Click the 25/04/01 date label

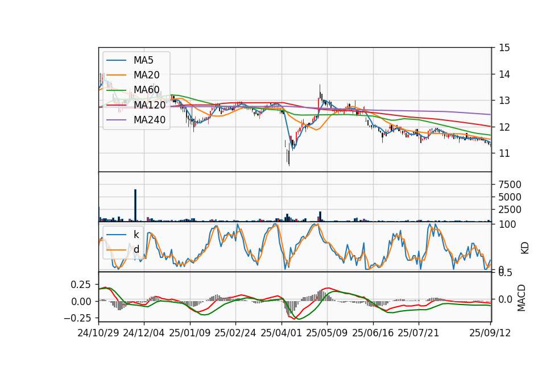point(282,333)
